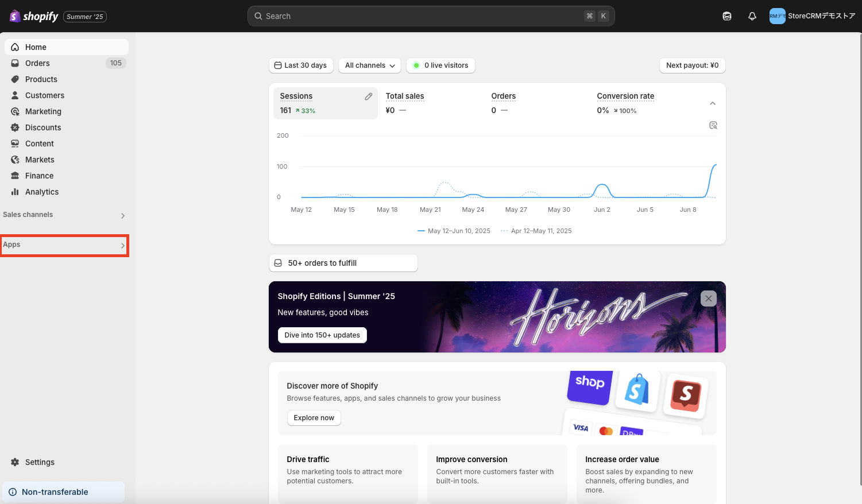Open the Customers section

coord(67,95)
